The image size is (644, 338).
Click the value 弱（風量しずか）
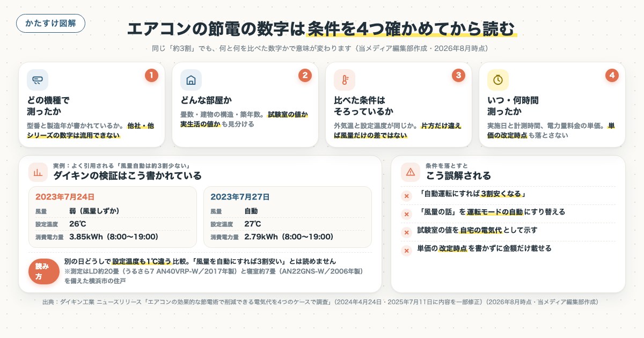pos(94,211)
